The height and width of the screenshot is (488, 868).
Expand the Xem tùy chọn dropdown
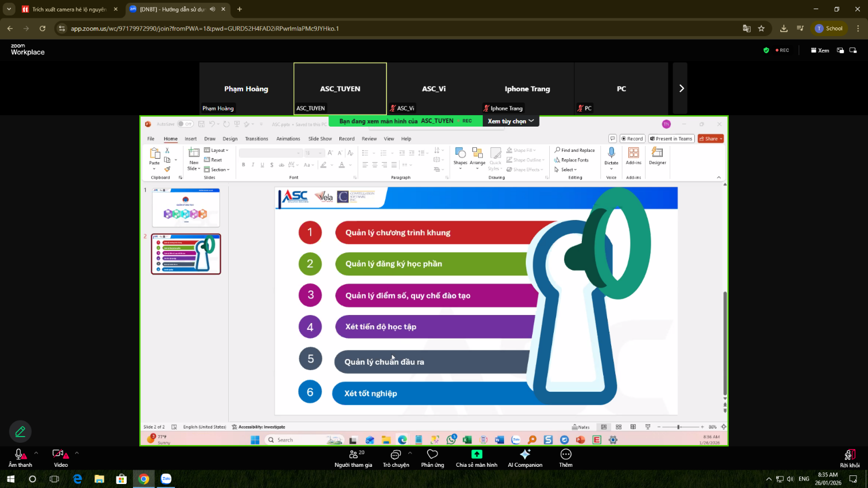point(510,121)
